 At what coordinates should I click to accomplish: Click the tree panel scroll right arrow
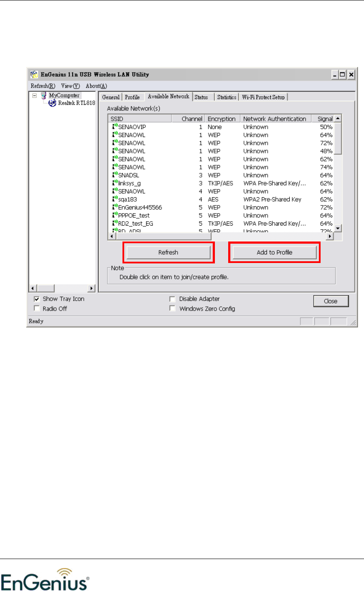tap(92, 287)
